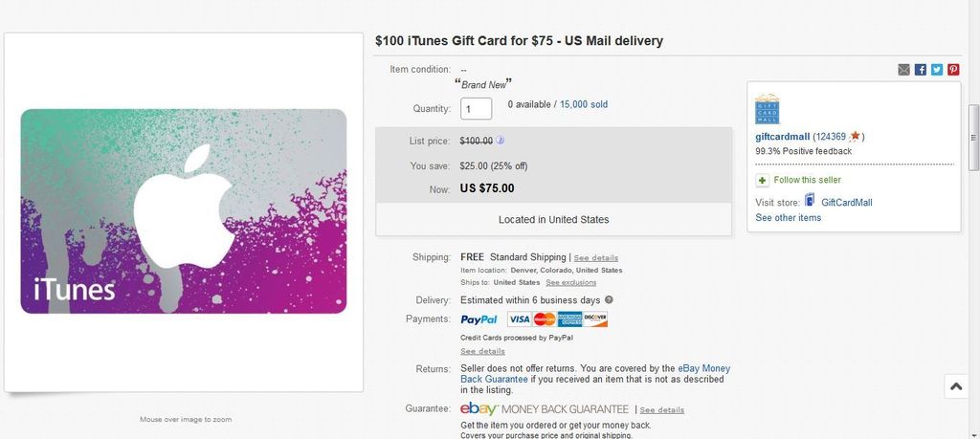Share this listing on Twitter
980x439 pixels.
tap(937, 70)
